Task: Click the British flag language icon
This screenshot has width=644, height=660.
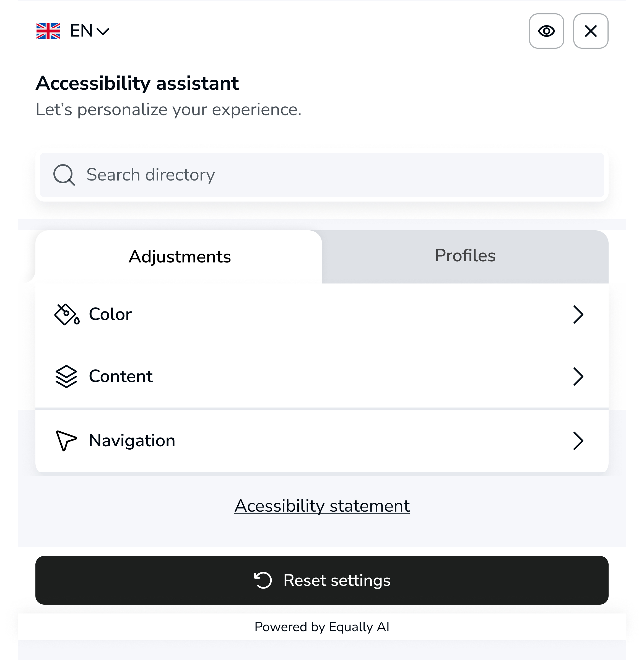Action: 48,31
